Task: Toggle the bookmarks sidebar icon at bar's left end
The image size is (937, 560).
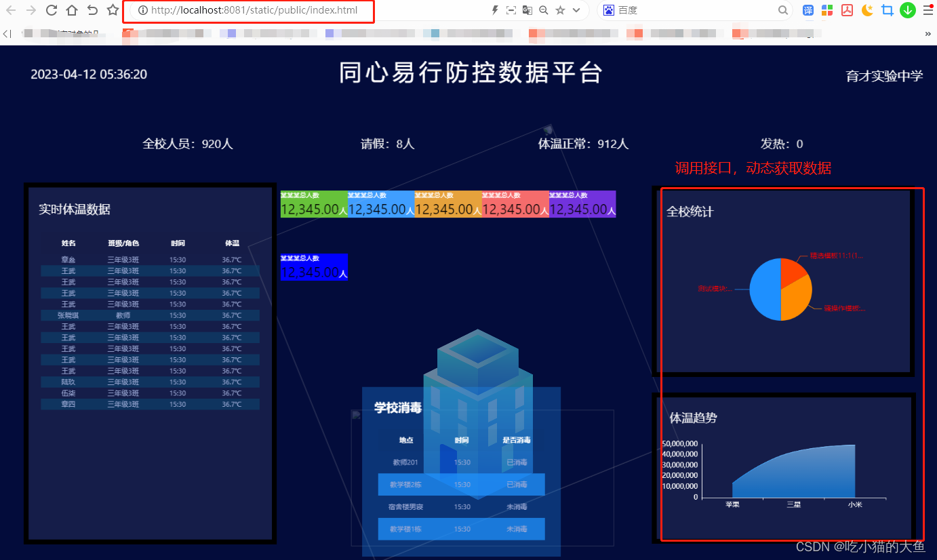Action: point(7,33)
